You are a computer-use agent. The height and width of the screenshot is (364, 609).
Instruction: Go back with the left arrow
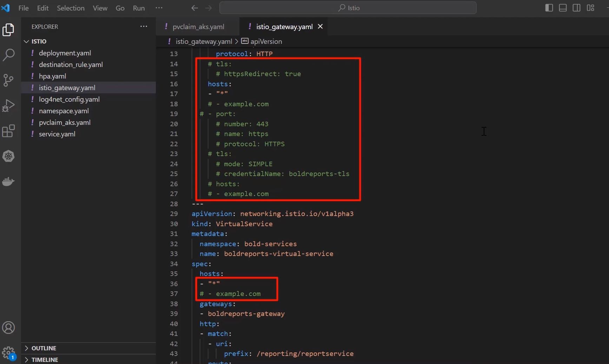click(195, 8)
